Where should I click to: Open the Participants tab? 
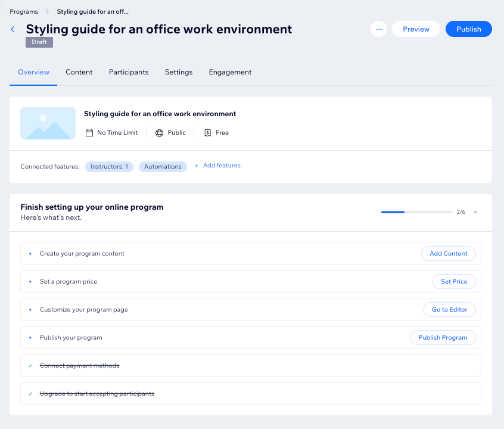point(129,72)
